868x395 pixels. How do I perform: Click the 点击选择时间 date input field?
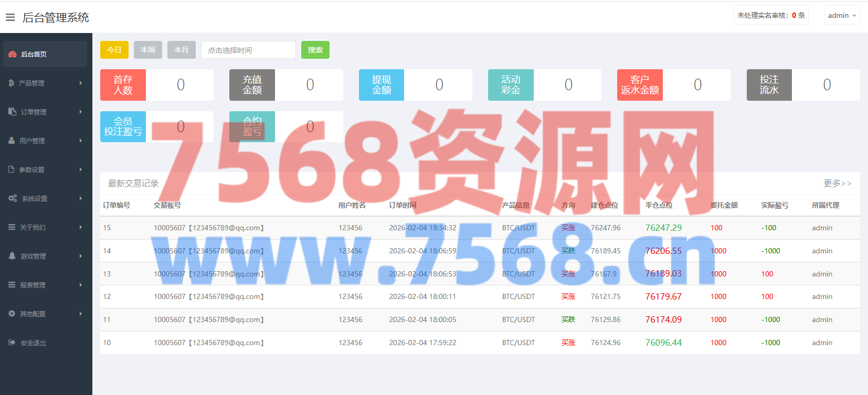tap(248, 50)
